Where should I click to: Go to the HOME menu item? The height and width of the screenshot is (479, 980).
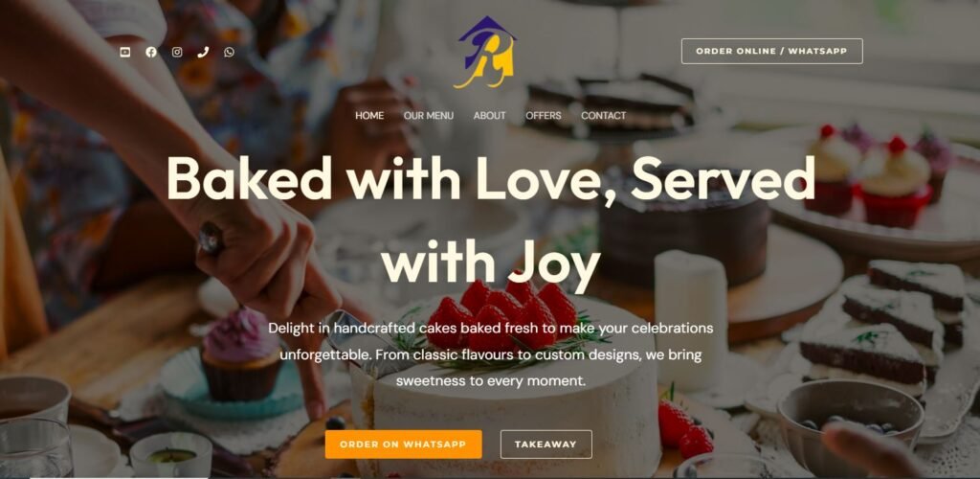pyautogui.click(x=369, y=116)
